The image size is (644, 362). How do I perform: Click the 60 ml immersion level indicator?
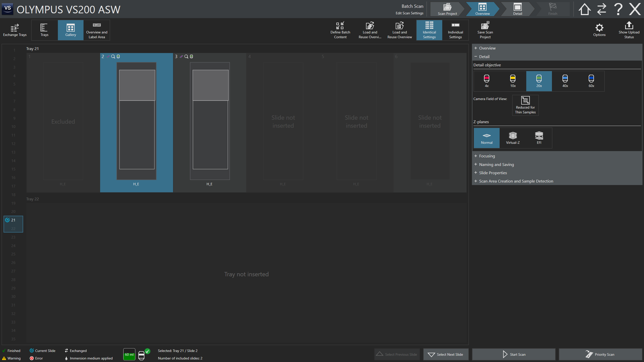129,354
